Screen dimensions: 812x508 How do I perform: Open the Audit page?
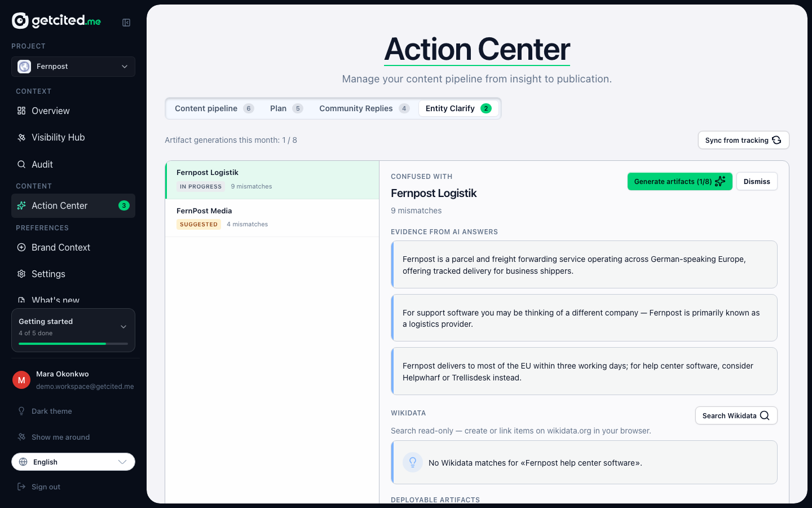tap(73, 164)
